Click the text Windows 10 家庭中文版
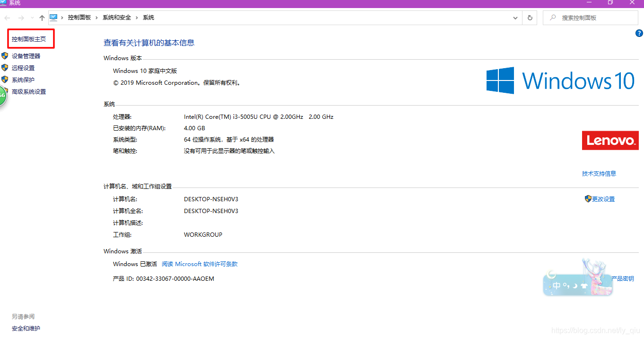The height and width of the screenshot is (339, 644). click(145, 71)
